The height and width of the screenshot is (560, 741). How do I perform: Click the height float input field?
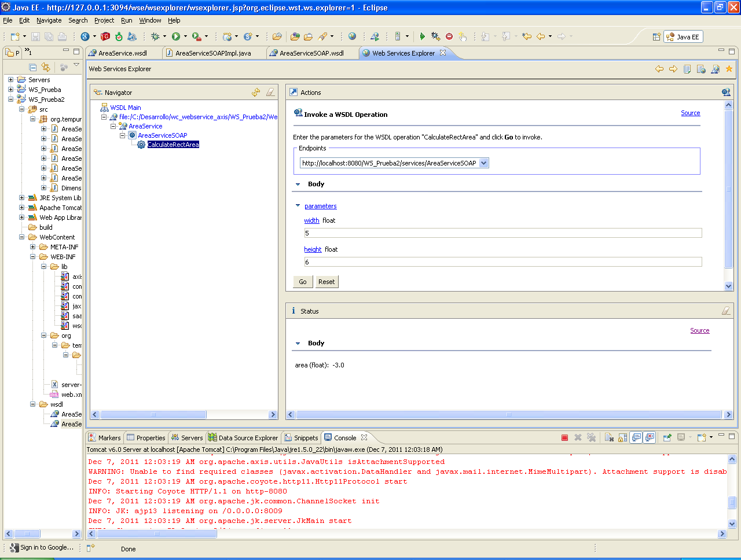[503, 262]
